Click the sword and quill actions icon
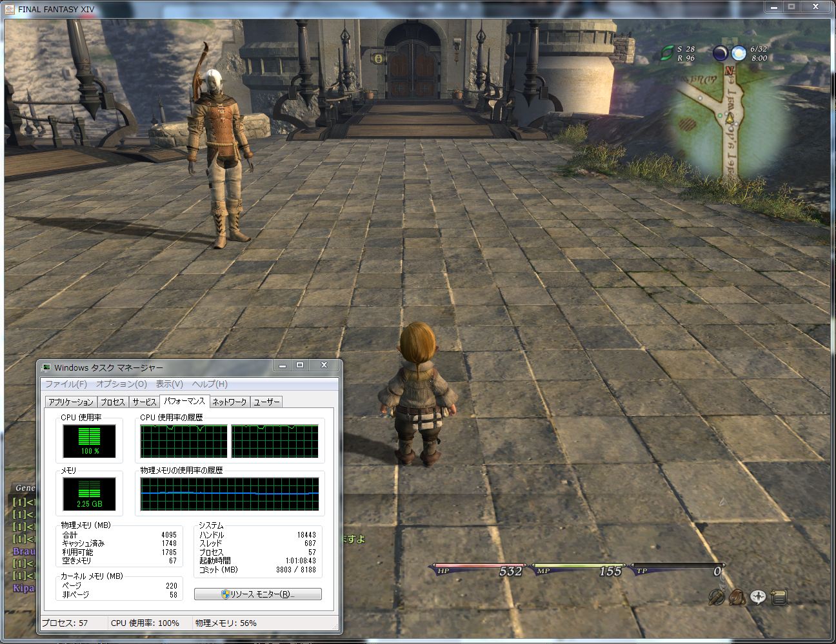Image resolution: width=836 pixels, height=644 pixels. (x=716, y=597)
